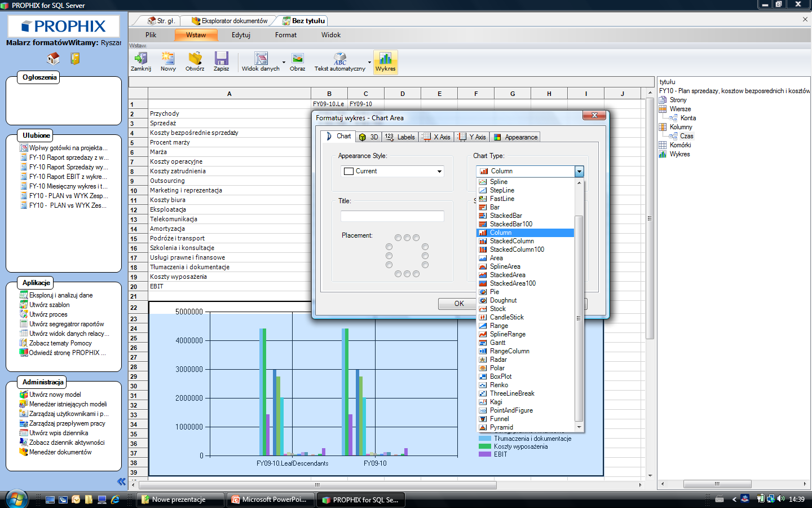Choose the Pyramid chart type

pos(501,427)
